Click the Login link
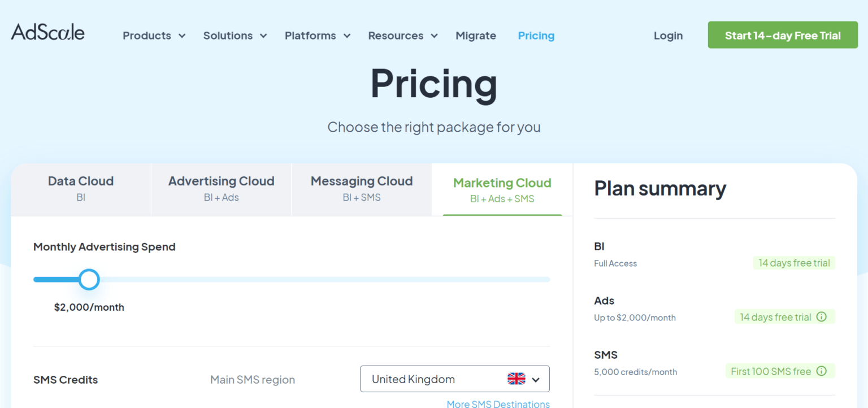868x408 pixels. click(x=668, y=35)
